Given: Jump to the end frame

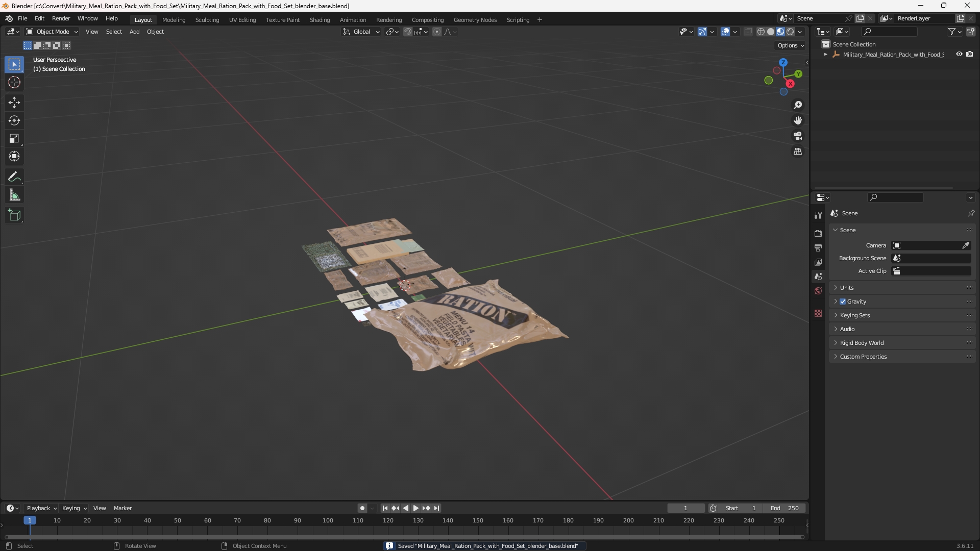Looking at the screenshot, I should (436, 508).
